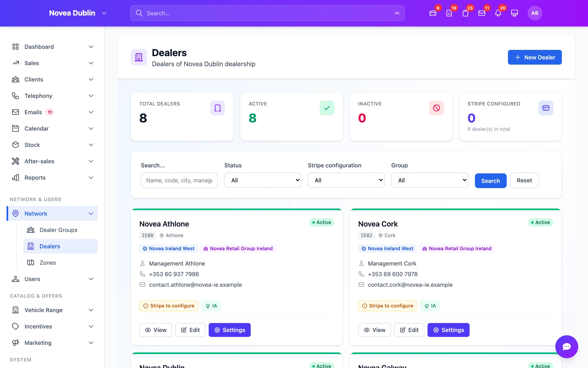The width and height of the screenshot is (588, 368).
Task: Click the Marketing megaphone icon
Action: pos(16,343)
